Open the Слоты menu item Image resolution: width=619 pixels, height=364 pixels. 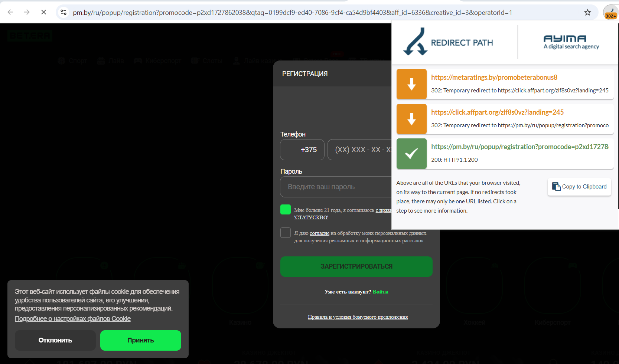(207, 61)
